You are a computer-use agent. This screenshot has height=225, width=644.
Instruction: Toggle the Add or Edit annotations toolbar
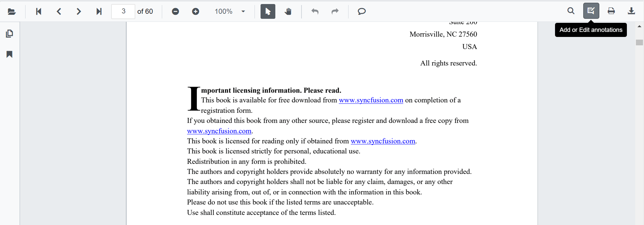click(x=591, y=11)
